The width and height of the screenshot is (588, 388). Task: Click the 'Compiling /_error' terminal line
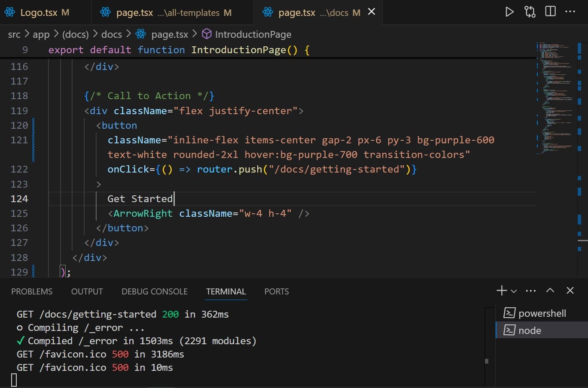80,328
